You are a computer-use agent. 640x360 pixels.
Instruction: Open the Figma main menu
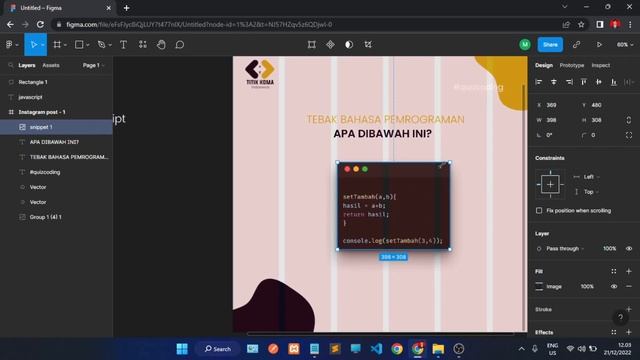click(x=9, y=44)
